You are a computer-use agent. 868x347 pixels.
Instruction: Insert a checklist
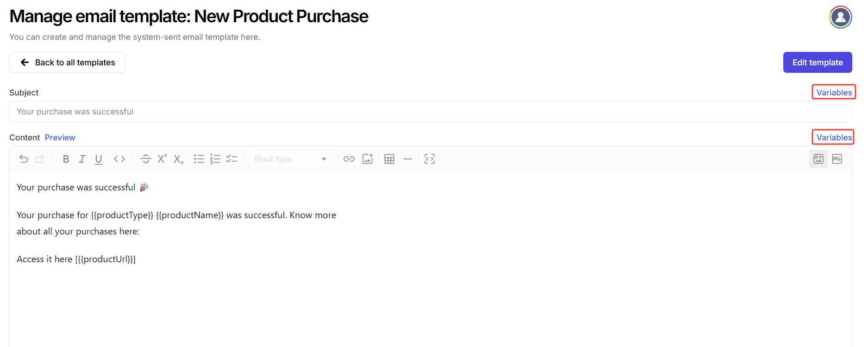click(x=231, y=159)
